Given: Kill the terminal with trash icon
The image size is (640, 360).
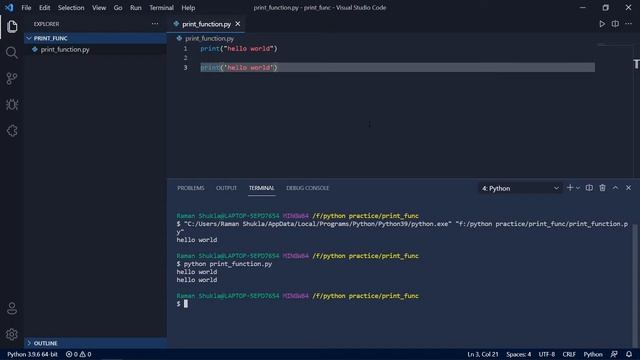Looking at the screenshot, I should 602,188.
